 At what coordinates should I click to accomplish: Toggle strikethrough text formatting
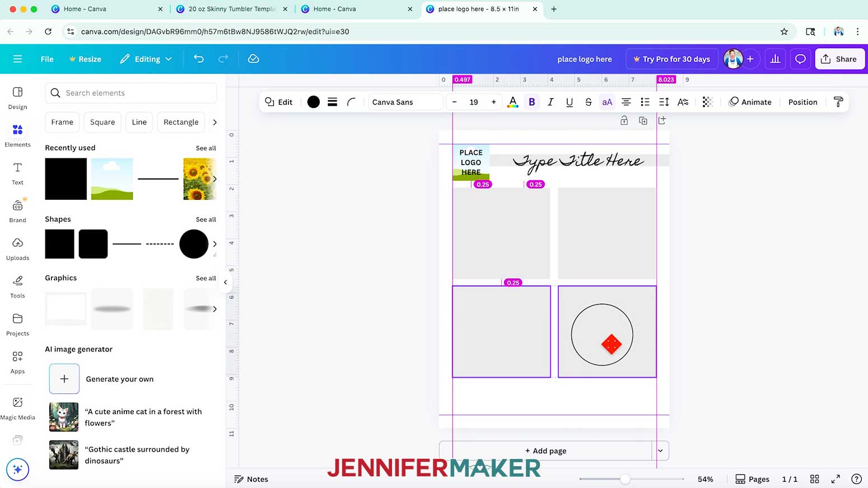tap(588, 102)
